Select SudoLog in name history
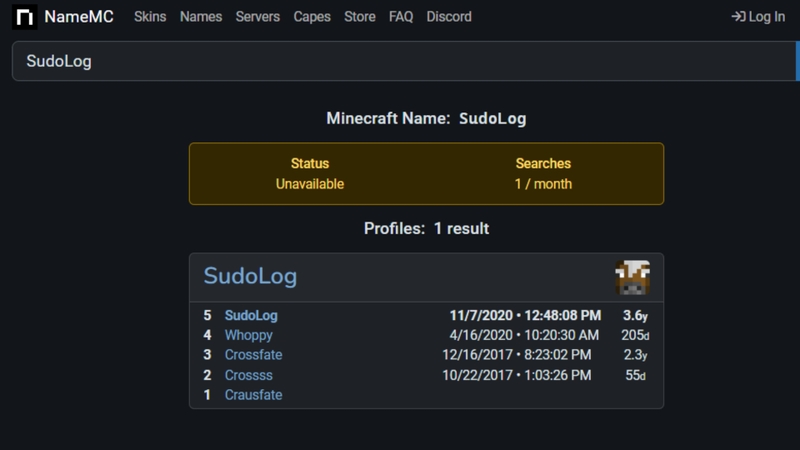This screenshot has height=450, width=800. click(x=251, y=315)
